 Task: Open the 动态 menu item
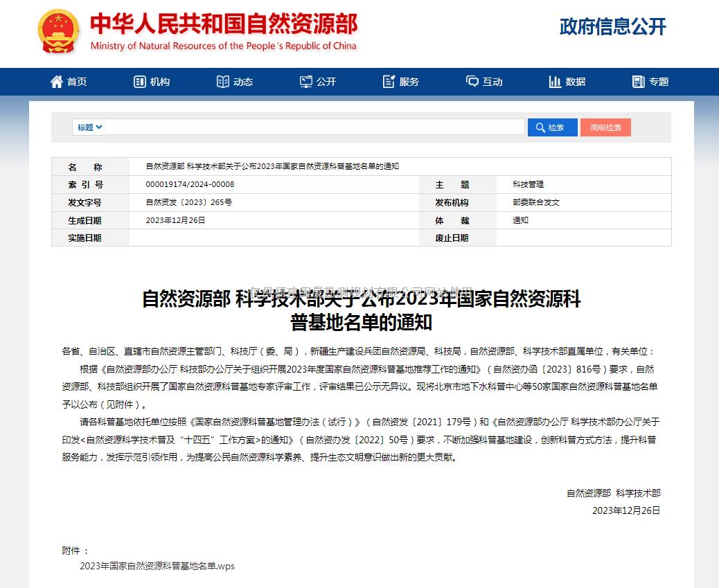[235, 82]
